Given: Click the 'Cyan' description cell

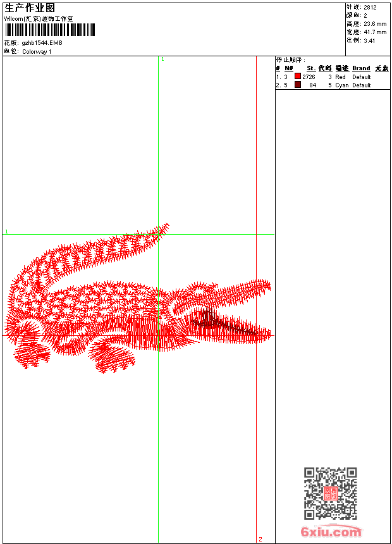Looking at the screenshot, I should point(341,85).
